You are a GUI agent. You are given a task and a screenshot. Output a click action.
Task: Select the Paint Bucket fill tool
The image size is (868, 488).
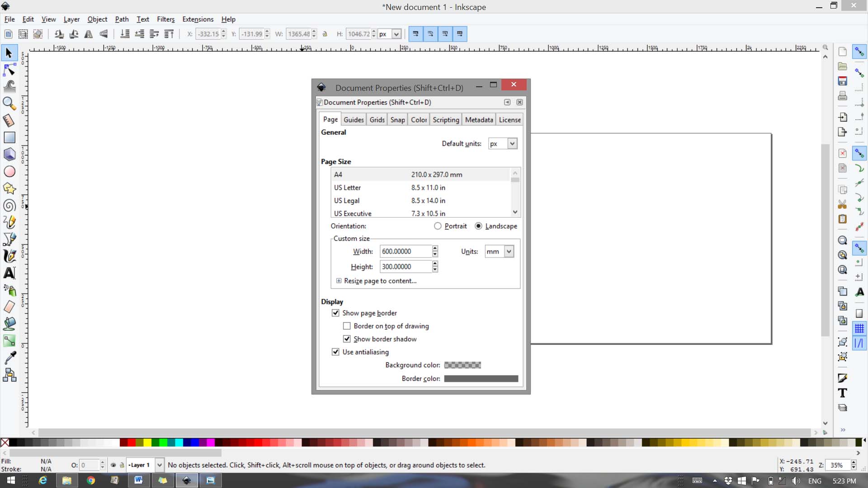point(9,324)
